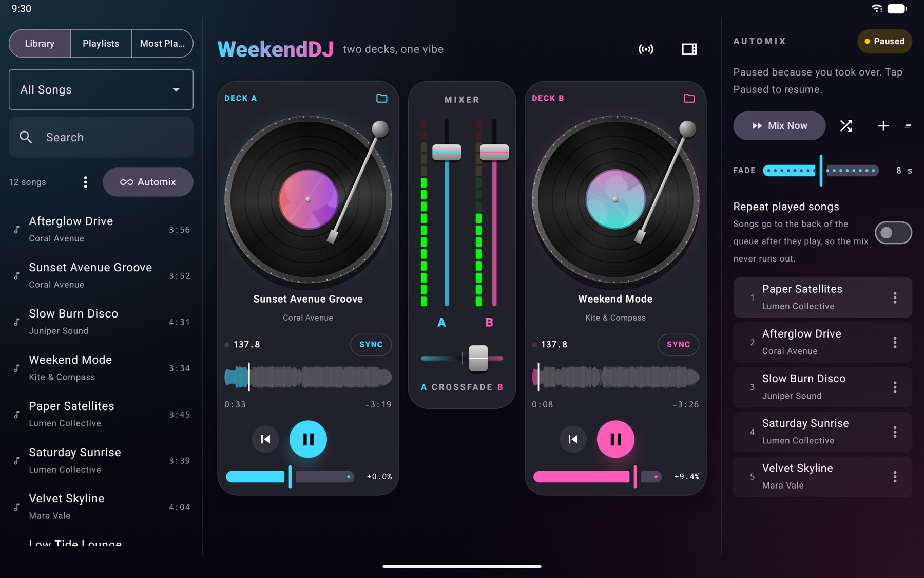
Task: Seek within the Deck B waveform
Action: click(x=615, y=377)
